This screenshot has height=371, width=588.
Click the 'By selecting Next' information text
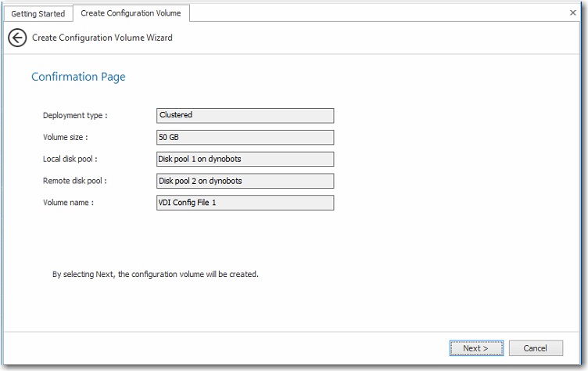point(155,275)
